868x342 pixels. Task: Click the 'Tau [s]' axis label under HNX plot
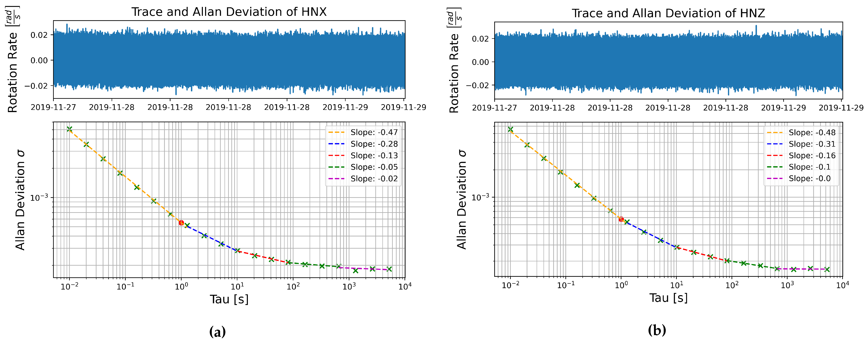(x=229, y=299)
